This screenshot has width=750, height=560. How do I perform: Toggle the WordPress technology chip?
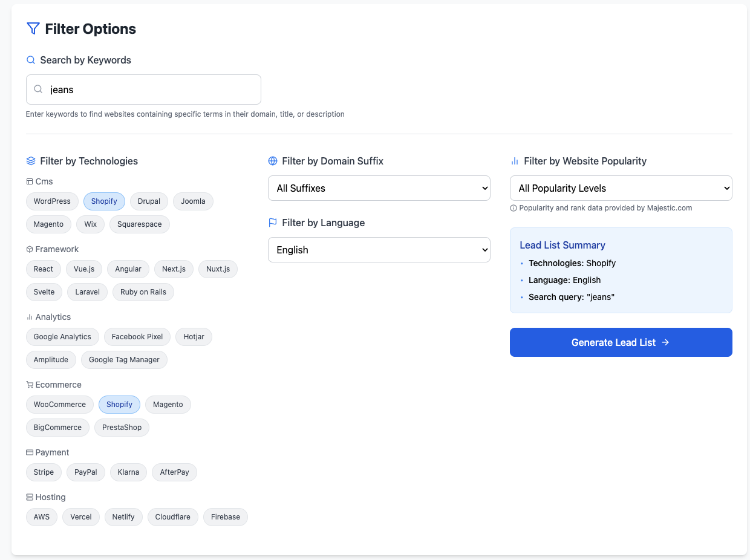pos(52,201)
